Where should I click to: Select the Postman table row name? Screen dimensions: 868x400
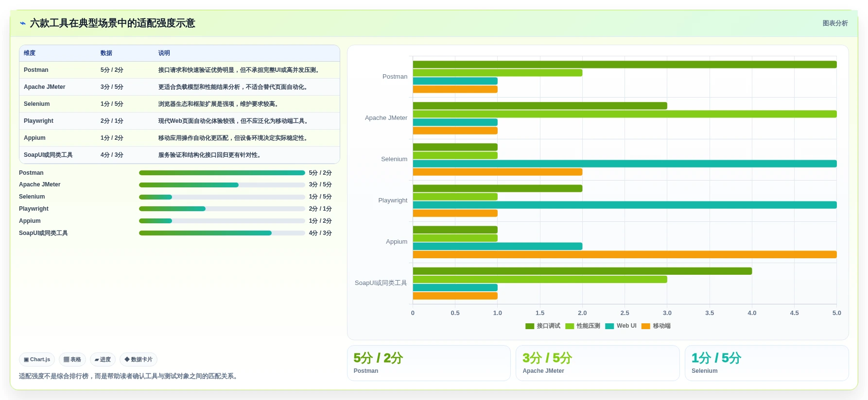(36, 70)
